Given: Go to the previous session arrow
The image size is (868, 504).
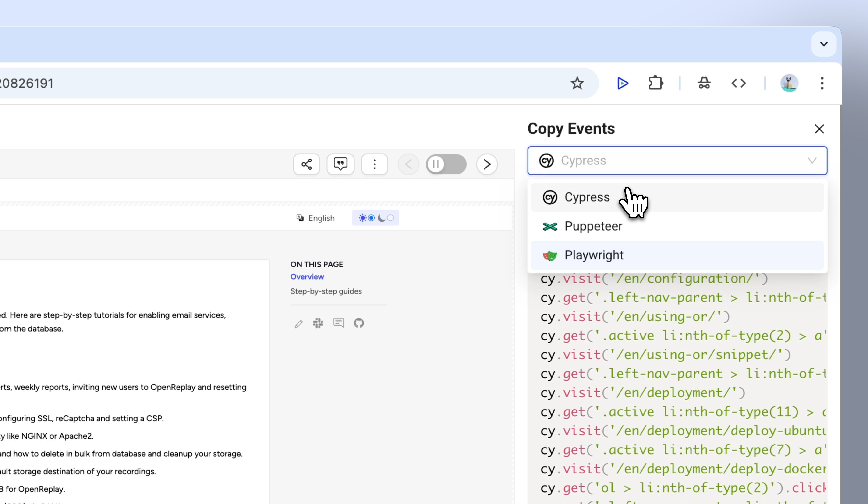Looking at the screenshot, I should [408, 164].
